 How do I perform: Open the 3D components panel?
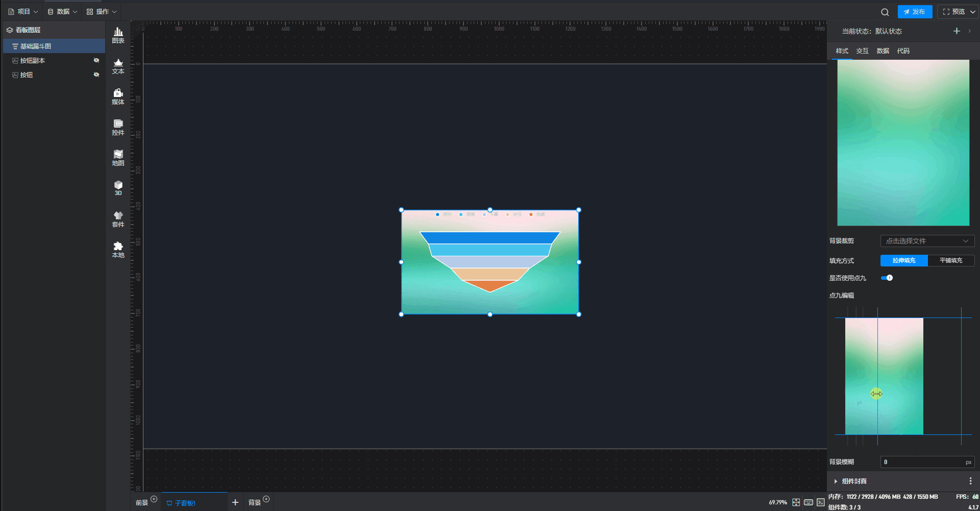(118, 188)
